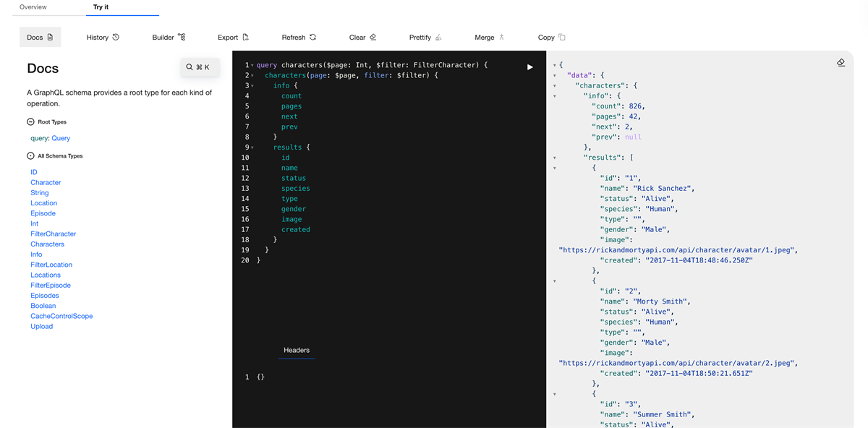Screen dimensions: 868x428
Task: Switch to the Overview tab
Action: [x=33, y=7]
